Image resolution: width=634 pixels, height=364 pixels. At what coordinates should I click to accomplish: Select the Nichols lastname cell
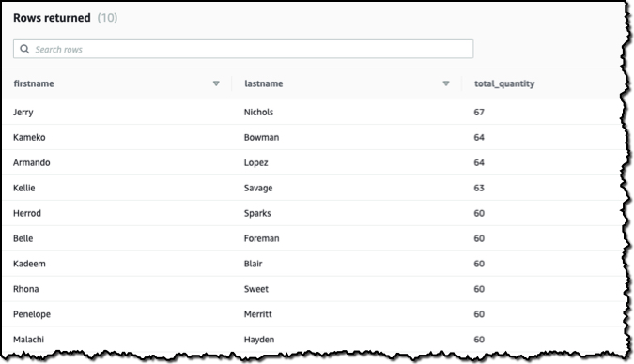(x=259, y=112)
